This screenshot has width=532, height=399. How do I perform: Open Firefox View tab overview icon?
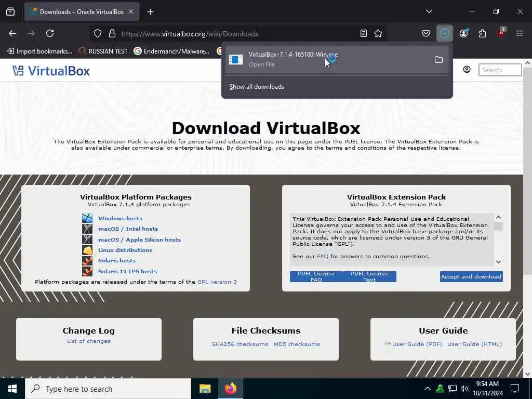coord(10,12)
